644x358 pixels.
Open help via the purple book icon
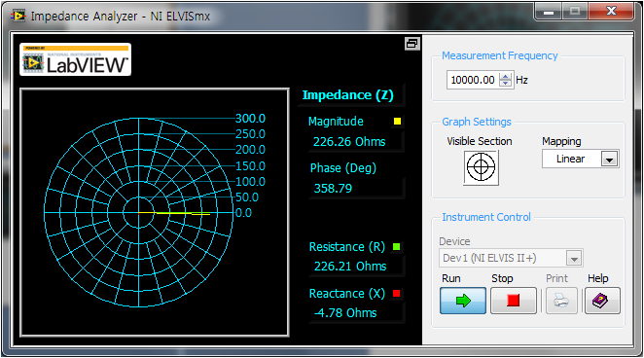(x=602, y=301)
